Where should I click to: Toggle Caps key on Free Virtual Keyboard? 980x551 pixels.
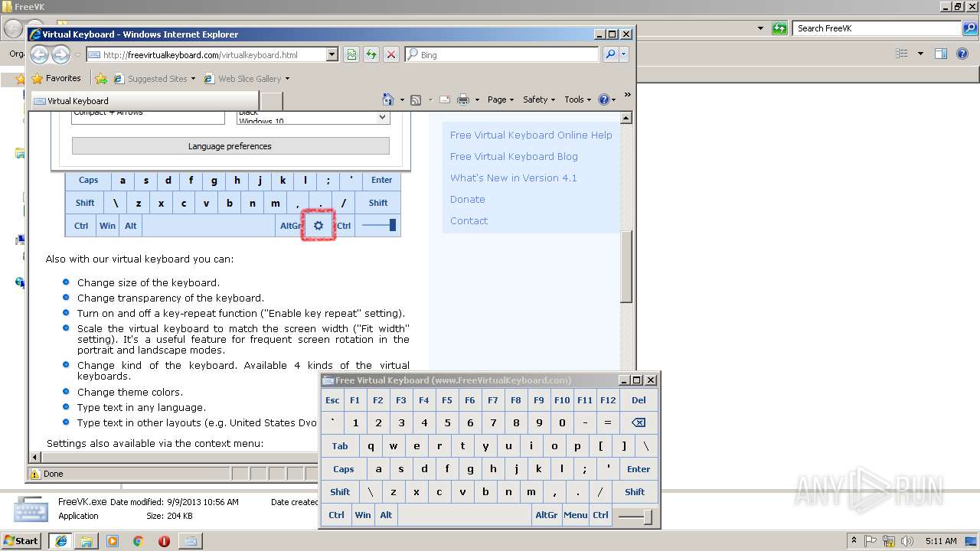point(344,469)
